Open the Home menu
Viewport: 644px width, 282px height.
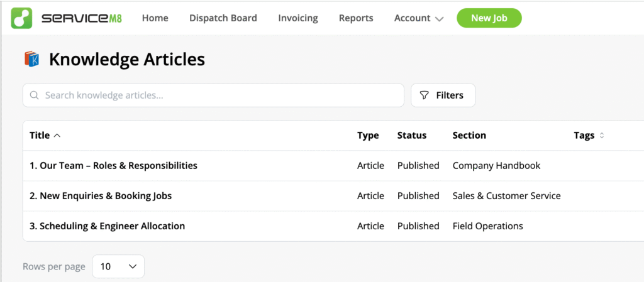point(155,18)
